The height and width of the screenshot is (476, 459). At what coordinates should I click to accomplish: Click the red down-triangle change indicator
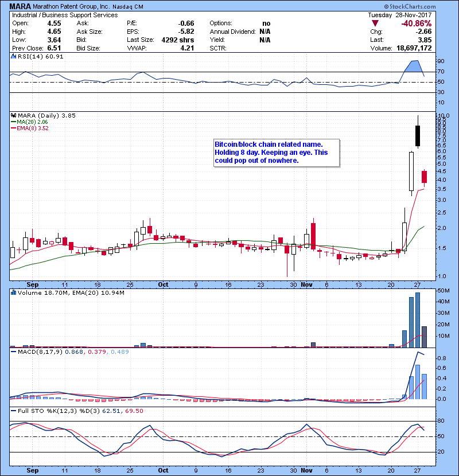click(375, 24)
